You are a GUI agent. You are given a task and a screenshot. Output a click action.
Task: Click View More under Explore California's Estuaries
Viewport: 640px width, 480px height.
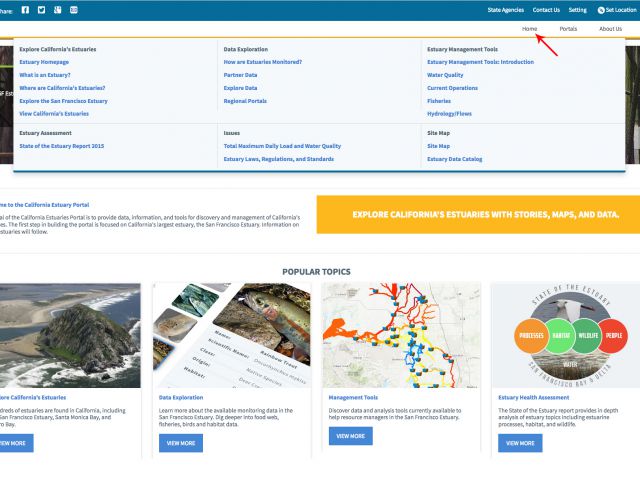tap(16, 443)
